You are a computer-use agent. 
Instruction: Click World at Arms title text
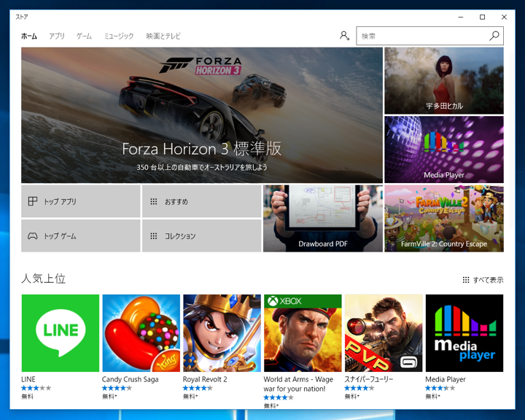click(298, 384)
